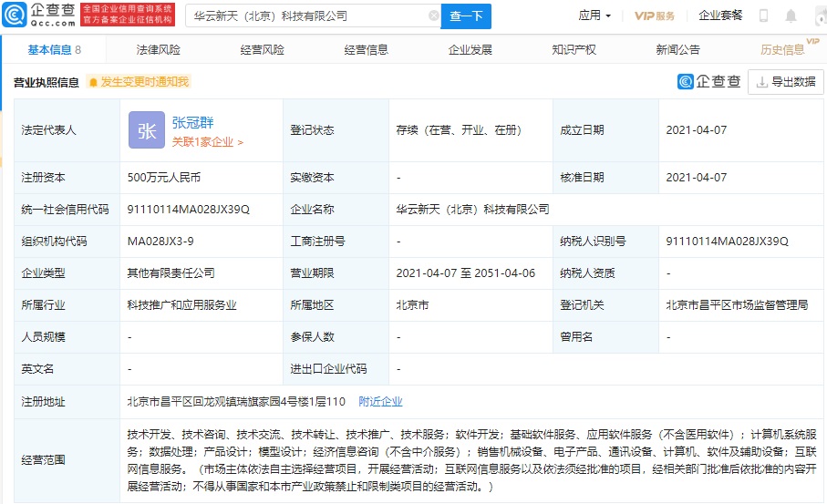Click the 查一下 search button

tap(466, 15)
